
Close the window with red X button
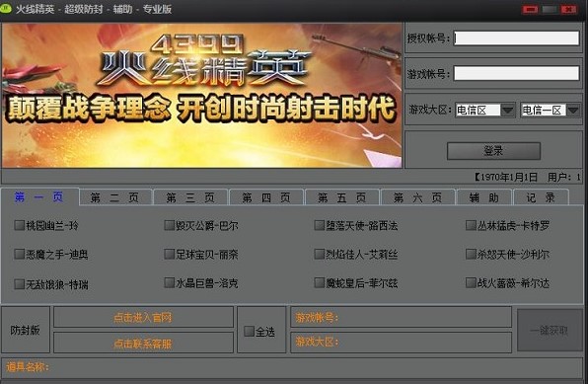pos(569,10)
